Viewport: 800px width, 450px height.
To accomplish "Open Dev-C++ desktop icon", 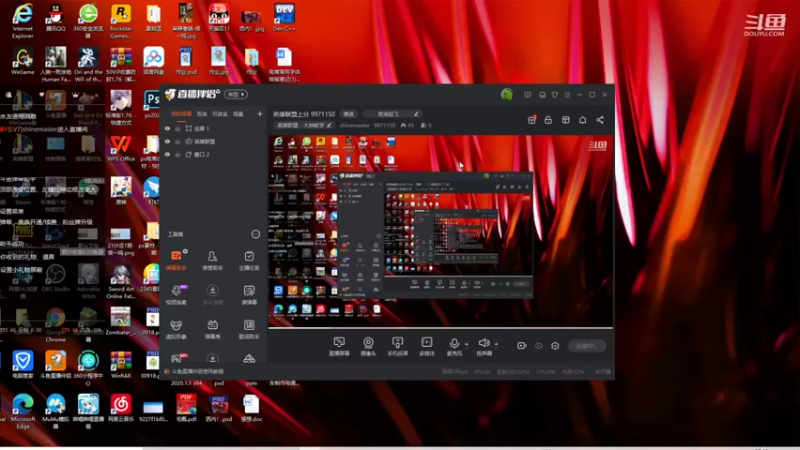I will (x=284, y=17).
